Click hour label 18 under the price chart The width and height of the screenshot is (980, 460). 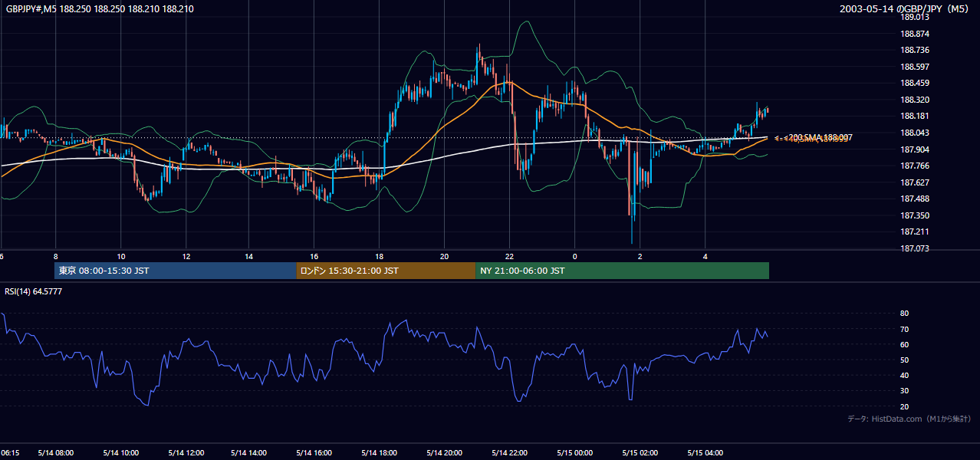click(380, 257)
